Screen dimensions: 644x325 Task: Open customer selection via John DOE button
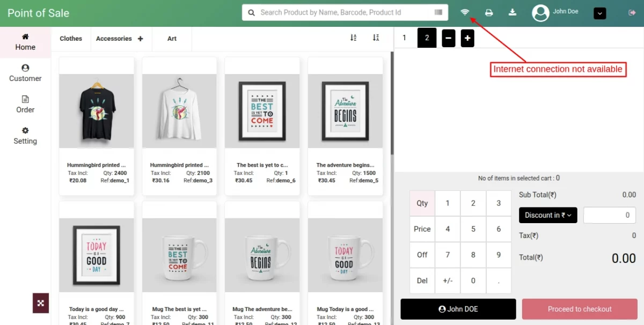click(x=458, y=309)
